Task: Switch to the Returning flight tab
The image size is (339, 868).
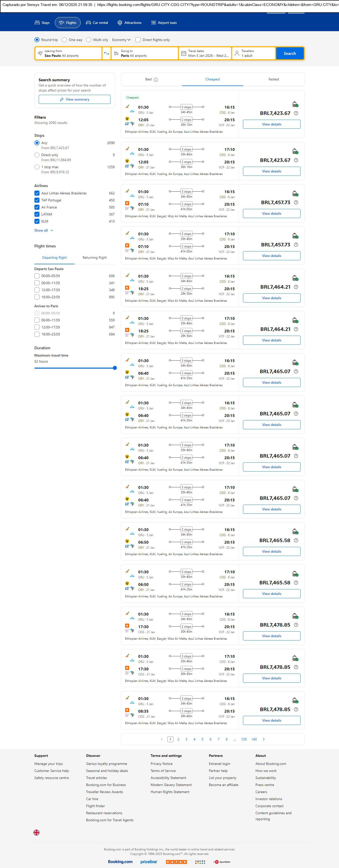Action: pyautogui.click(x=94, y=257)
